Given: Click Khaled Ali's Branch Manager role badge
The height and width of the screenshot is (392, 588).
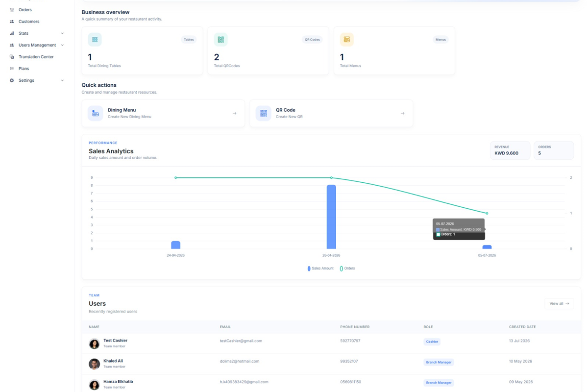Looking at the screenshot, I should [439, 362].
